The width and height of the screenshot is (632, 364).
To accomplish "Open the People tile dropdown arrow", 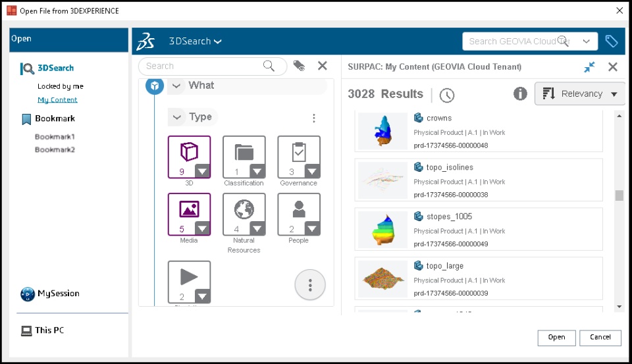I will (312, 228).
